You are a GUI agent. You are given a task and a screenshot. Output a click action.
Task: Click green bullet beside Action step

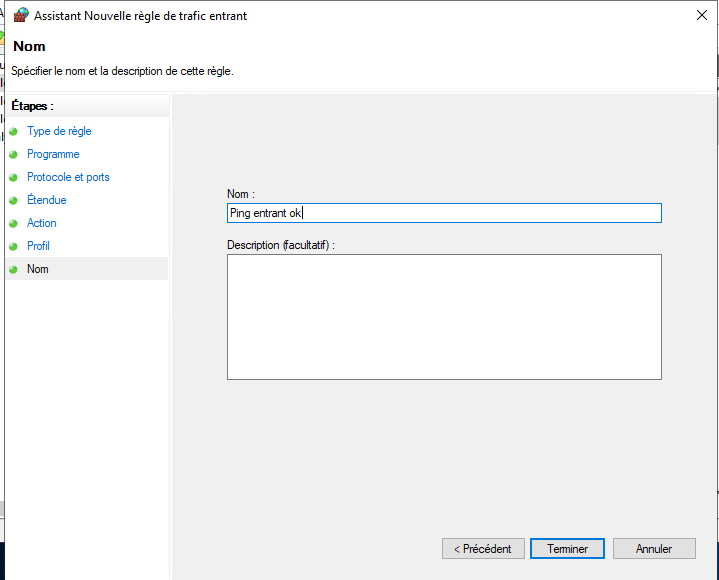tap(13, 223)
